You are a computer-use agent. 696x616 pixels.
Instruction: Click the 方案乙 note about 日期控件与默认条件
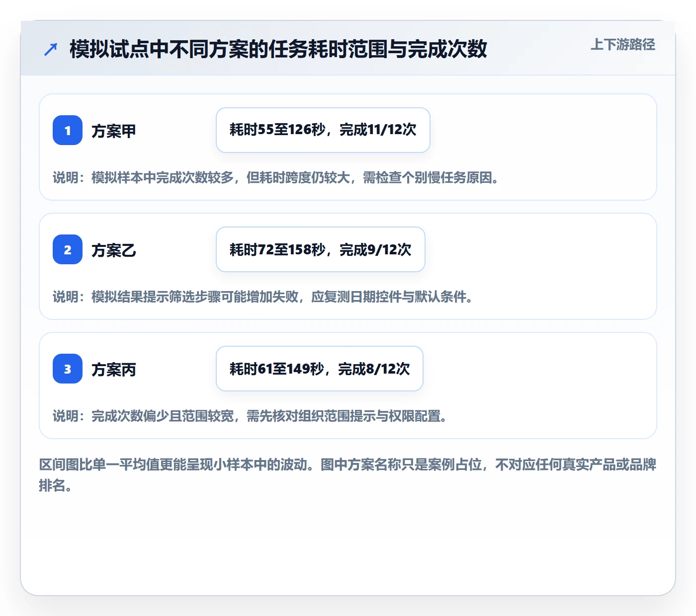click(263, 297)
